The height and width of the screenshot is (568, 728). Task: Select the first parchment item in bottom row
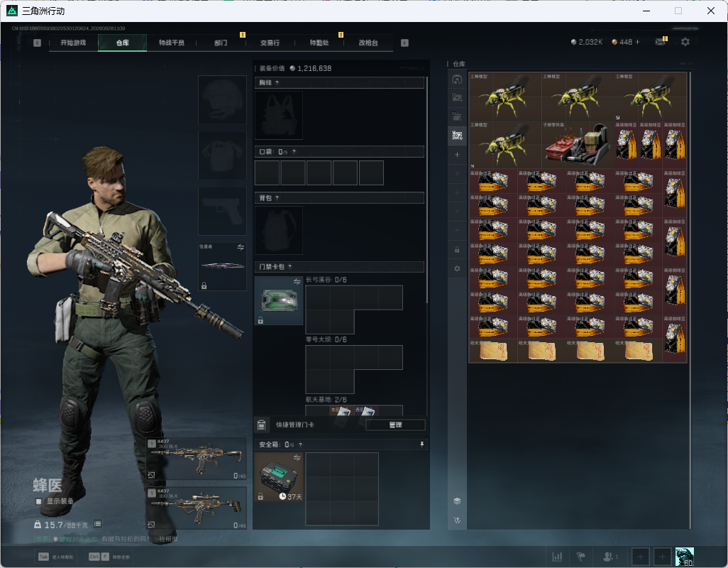[493, 351]
